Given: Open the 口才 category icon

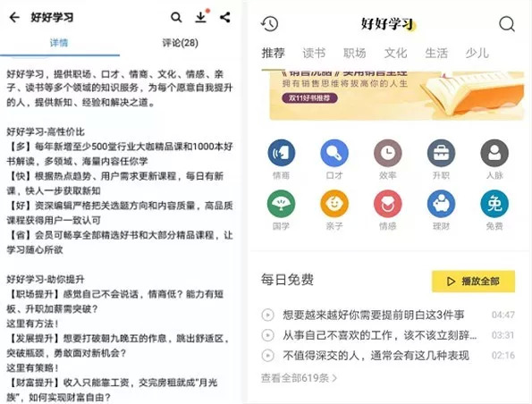Looking at the screenshot, I should pos(334,153).
